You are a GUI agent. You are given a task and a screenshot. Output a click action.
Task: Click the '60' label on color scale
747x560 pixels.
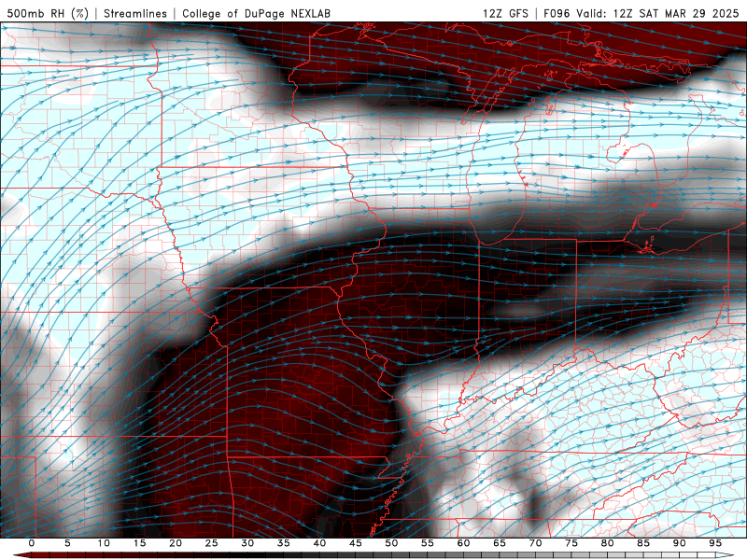pyautogui.click(x=463, y=543)
